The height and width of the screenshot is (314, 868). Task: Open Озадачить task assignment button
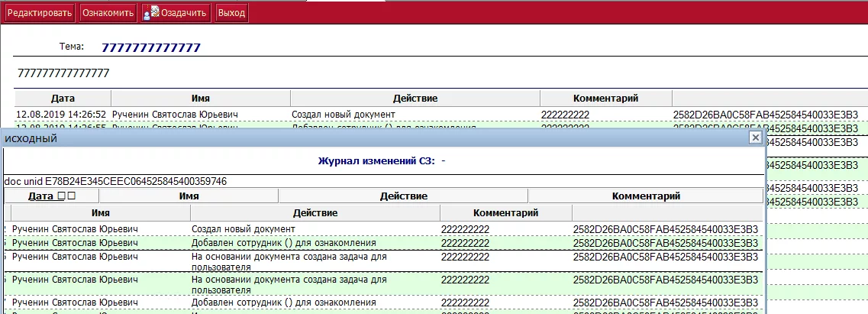coord(176,13)
